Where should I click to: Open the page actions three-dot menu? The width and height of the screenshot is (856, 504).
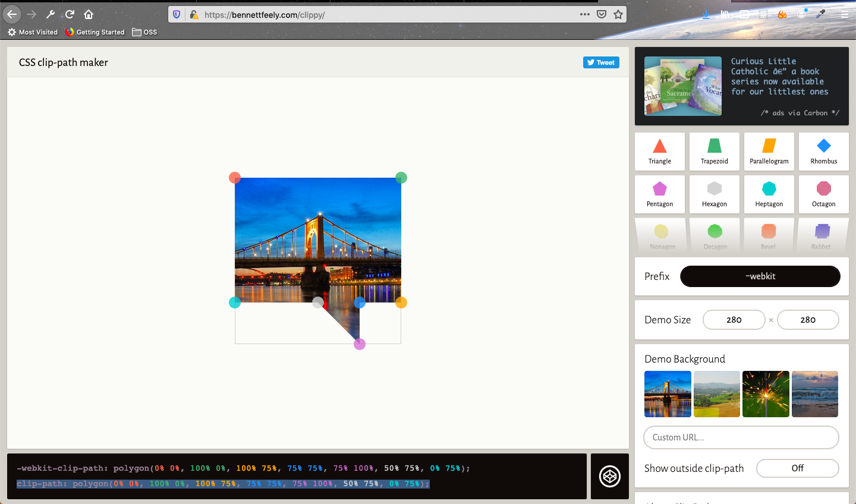[585, 14]
